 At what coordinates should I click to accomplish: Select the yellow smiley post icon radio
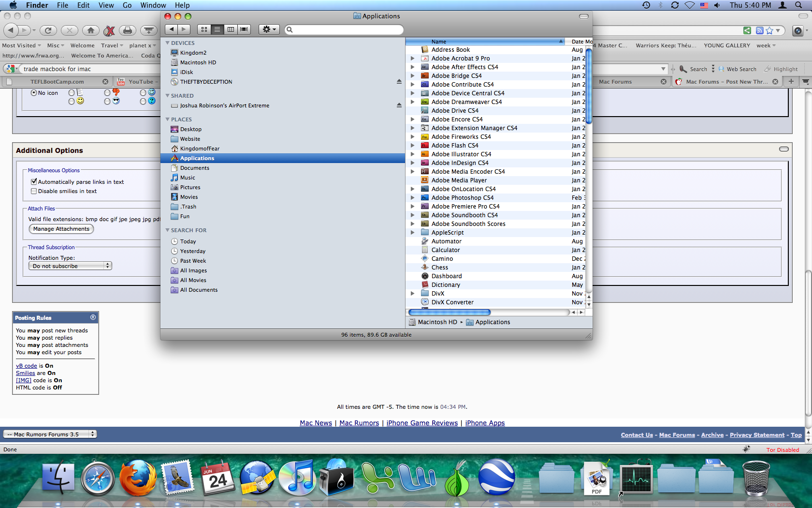coord(72,101)
